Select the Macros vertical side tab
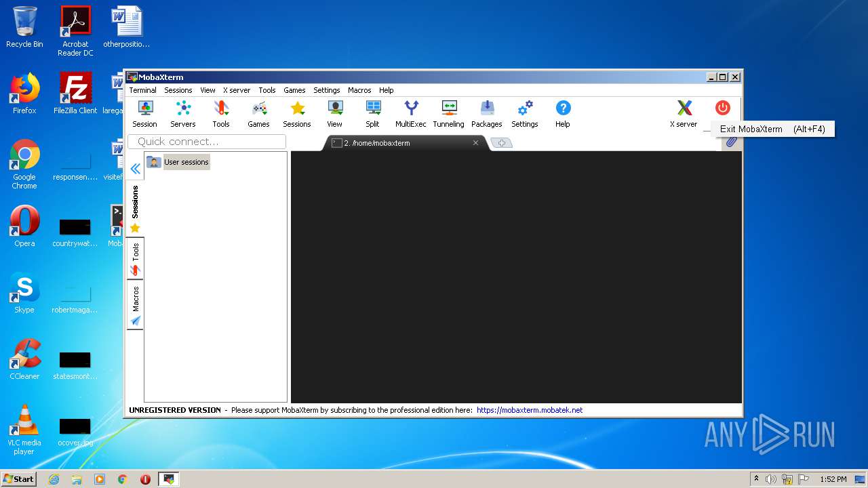868x488 pixels. point(136,306)
